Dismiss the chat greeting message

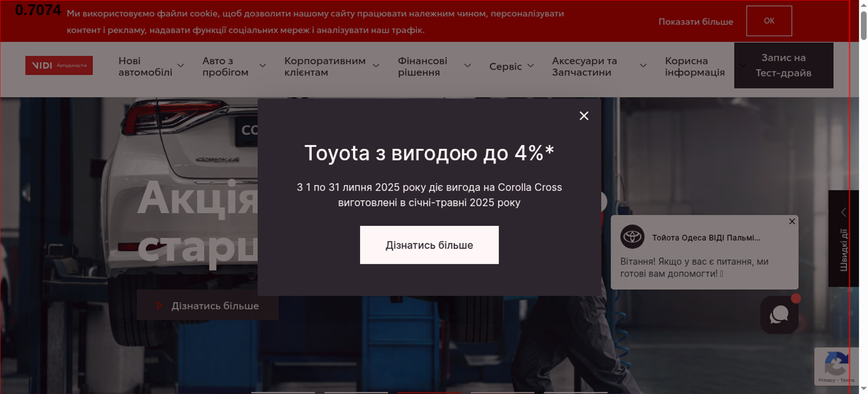coord(792,222)
